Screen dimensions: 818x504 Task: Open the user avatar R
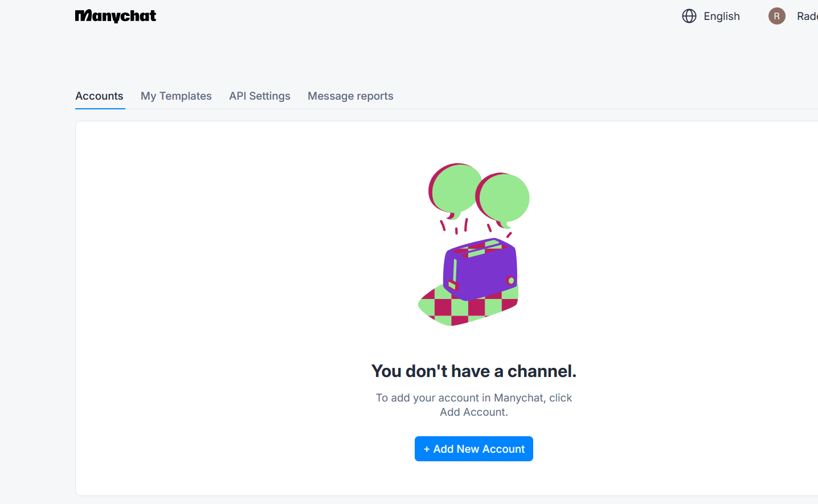click(777, 16)
